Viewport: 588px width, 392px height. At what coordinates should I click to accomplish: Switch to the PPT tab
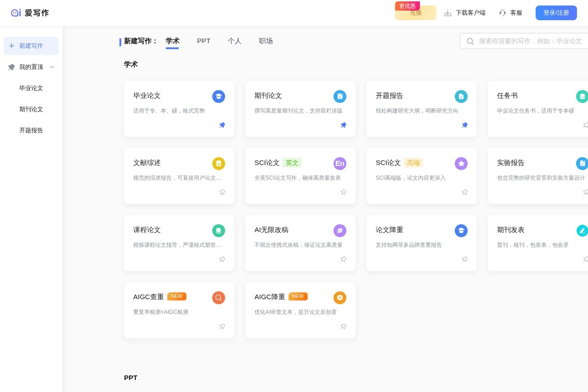tap(204, 41)
